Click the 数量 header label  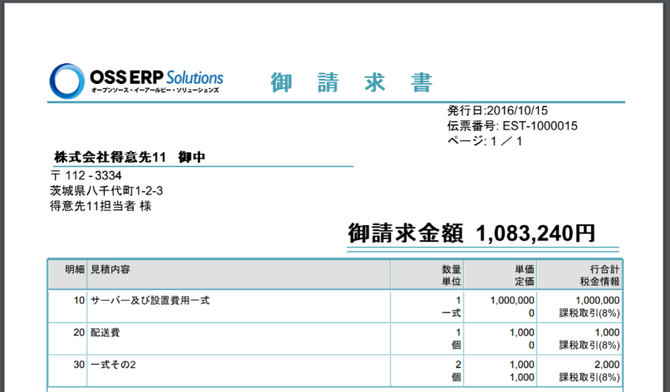tap(451, 269)
